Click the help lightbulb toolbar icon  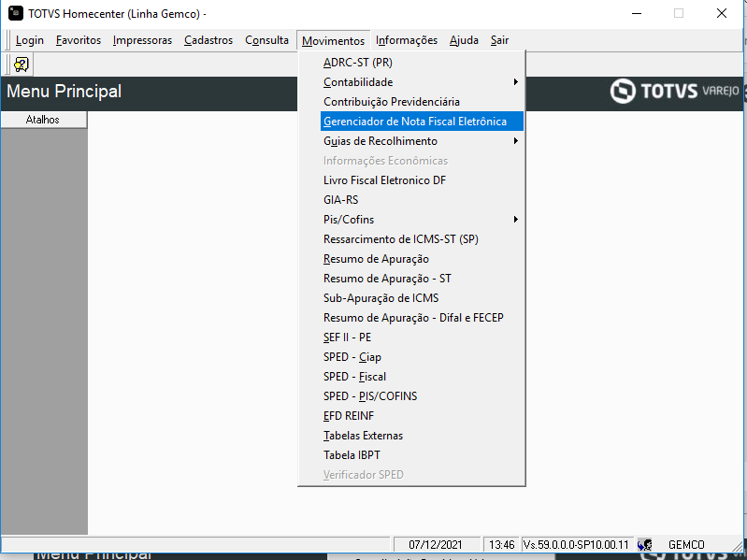(x=22, y=65)
